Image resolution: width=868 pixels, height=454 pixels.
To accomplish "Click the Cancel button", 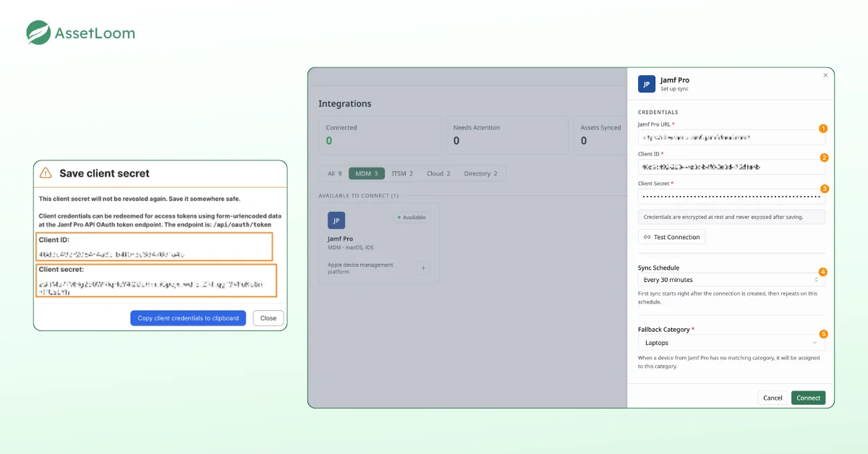I will pyautogui.click(x=773, y=398).
